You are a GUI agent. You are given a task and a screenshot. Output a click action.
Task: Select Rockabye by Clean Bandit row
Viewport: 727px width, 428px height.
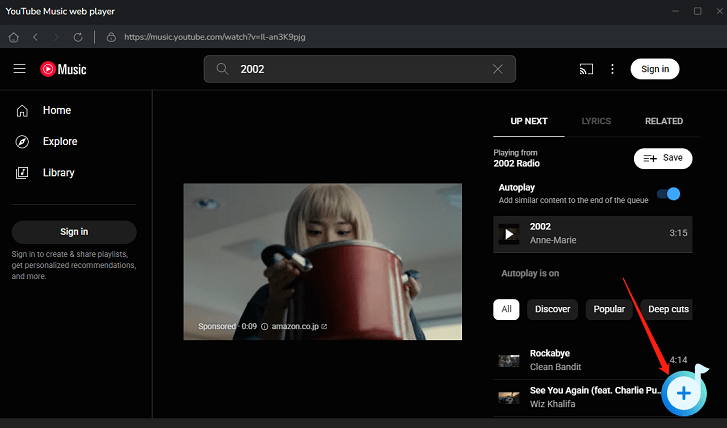tap(593, 360)
